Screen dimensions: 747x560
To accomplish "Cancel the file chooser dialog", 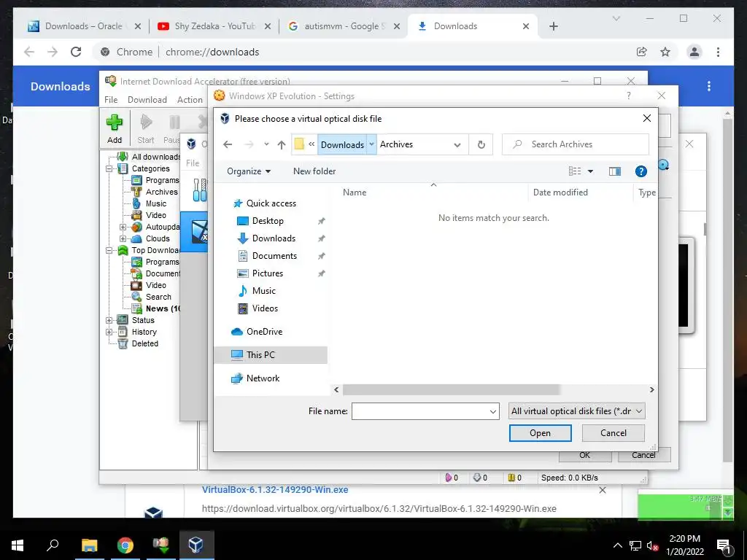I will coord(613,433).
